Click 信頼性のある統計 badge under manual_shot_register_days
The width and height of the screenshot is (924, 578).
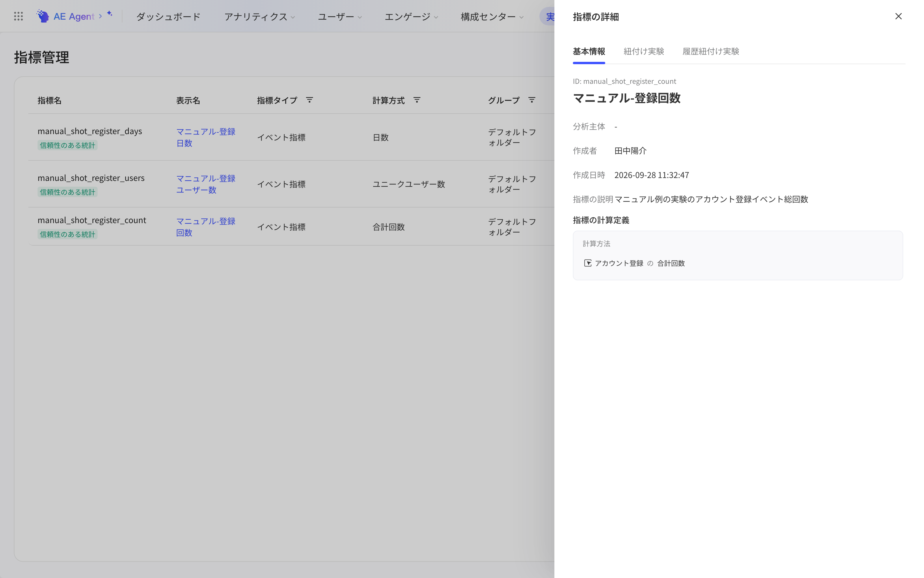point(68,145)
